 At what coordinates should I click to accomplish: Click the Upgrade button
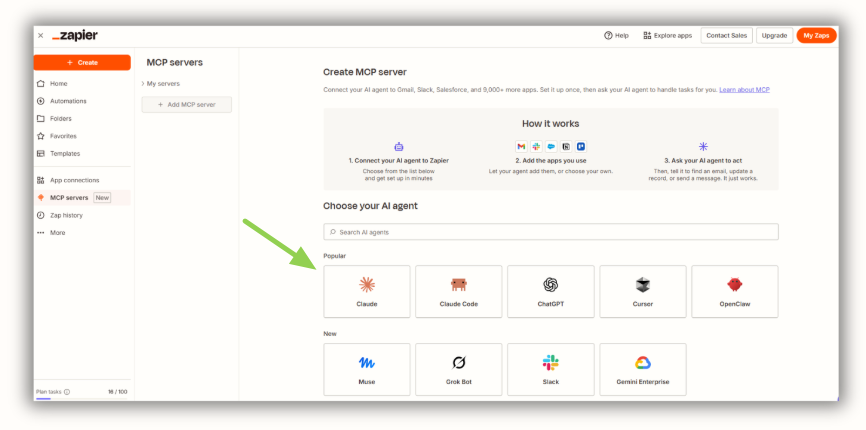coord(774,35)
